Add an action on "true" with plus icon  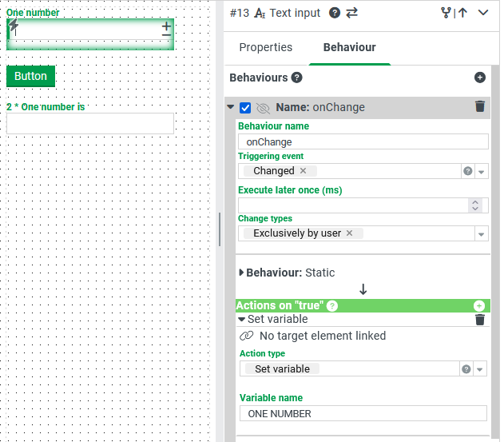coord(478,305)
